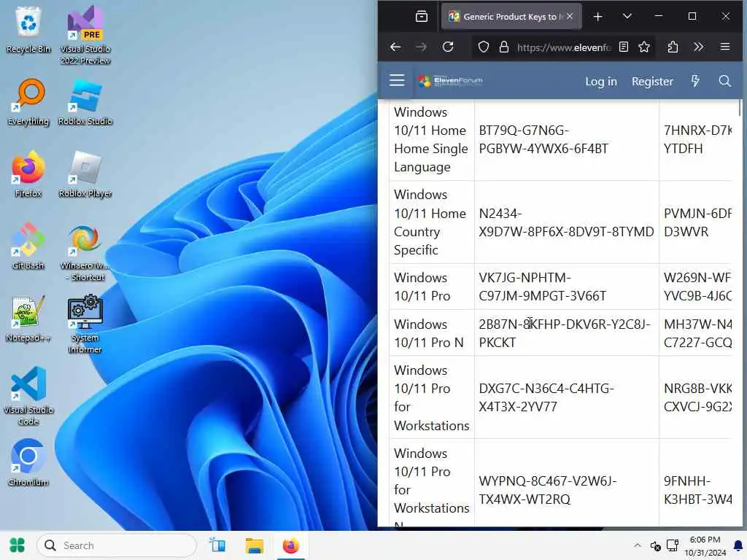Select the WYPNQ-8C467 key text

point(547,490)
